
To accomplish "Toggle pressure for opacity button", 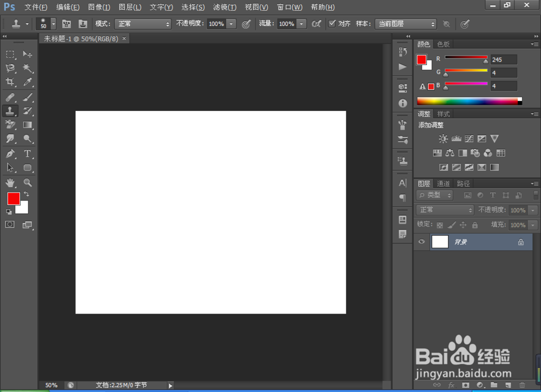I will [246, 24].
